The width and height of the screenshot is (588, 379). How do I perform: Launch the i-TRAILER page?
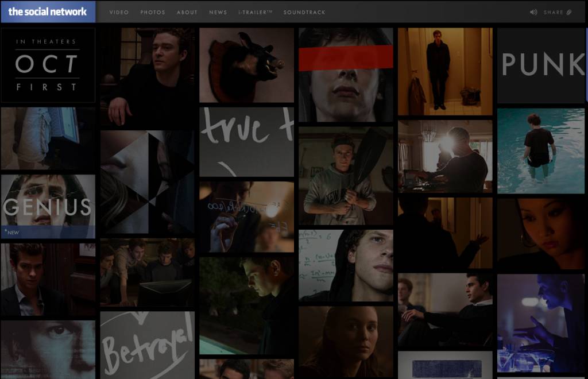point(255,13)
